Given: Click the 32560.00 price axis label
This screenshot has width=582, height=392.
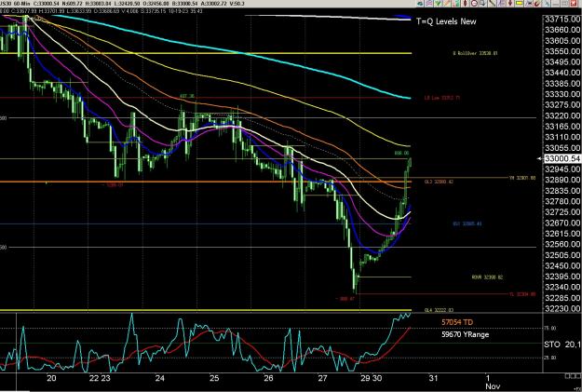Looking at the screenshot, I should (562, 244).
